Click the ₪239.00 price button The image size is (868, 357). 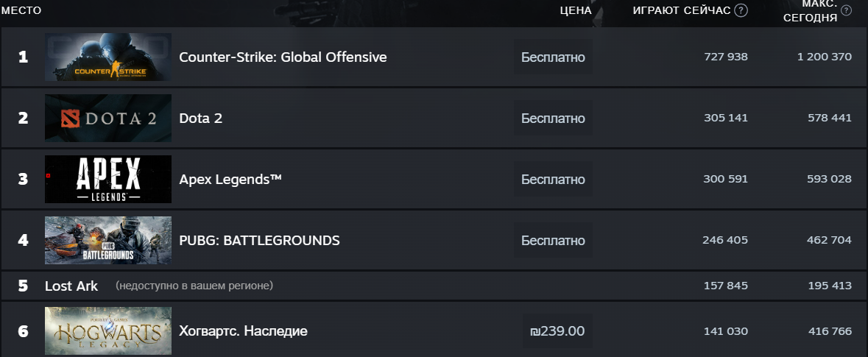(x=557, y=331)
